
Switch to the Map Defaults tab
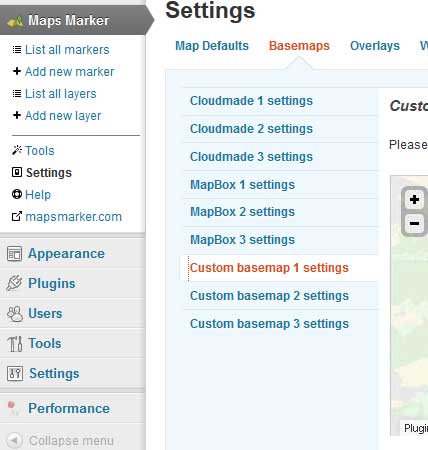(212, 46)
